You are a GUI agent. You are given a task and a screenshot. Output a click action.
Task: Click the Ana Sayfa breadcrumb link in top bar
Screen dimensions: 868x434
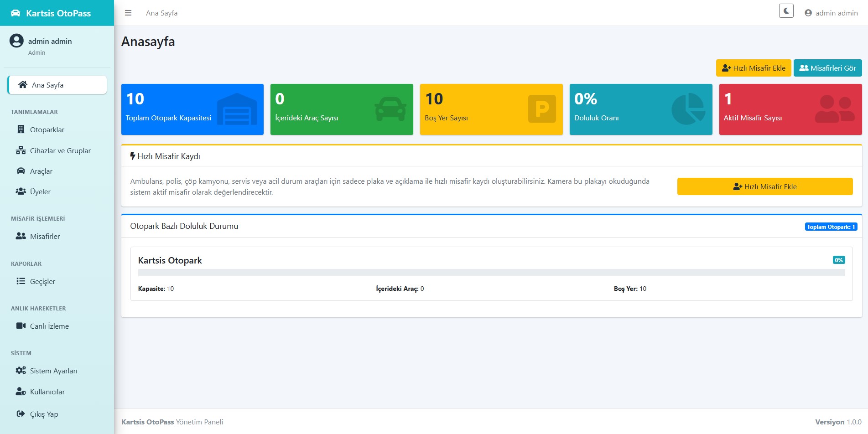point(162,13)
